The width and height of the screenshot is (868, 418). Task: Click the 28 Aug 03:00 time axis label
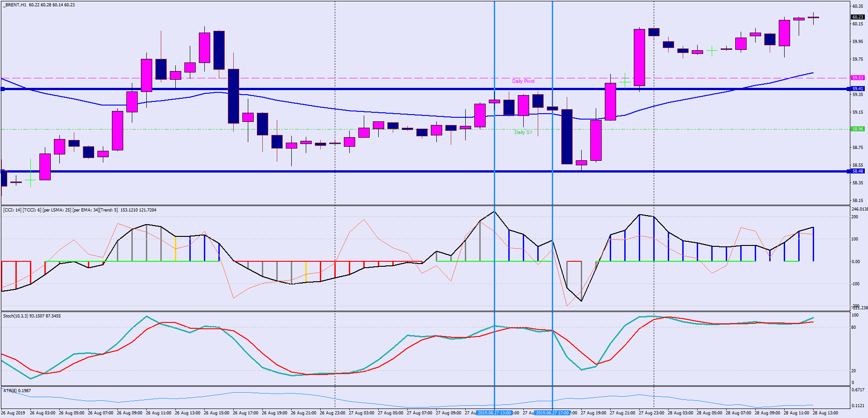click(680, 413)
